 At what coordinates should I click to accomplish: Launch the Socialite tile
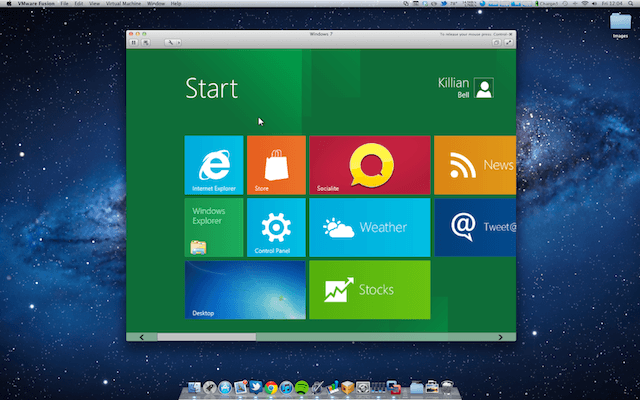point(369,164)
